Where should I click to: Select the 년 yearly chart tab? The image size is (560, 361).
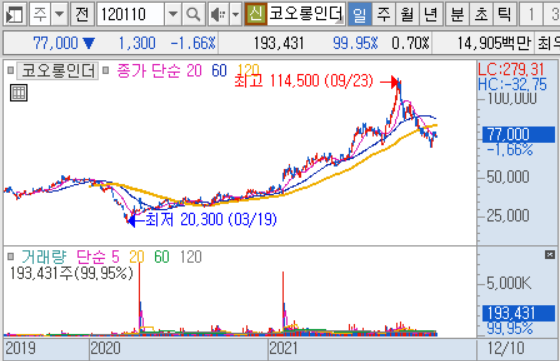point(431,15)
